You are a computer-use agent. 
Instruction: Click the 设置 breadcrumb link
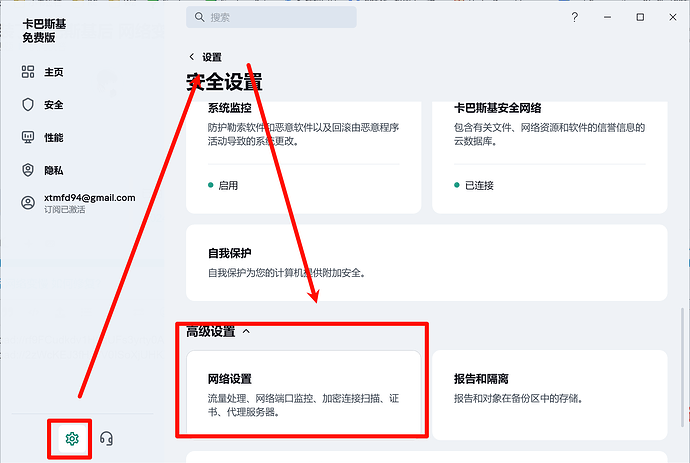pos(212,57)
